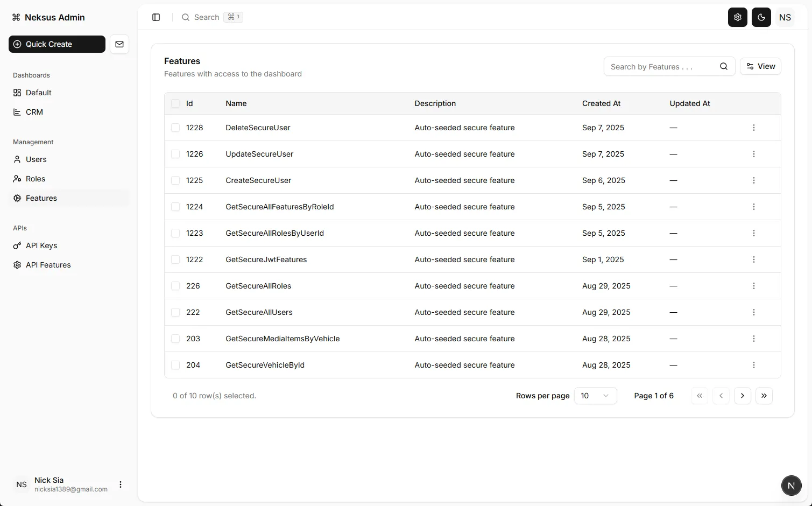Screen dimensions: 812x506
Task: Select the row with Id 1222
Action: [175, 259]
